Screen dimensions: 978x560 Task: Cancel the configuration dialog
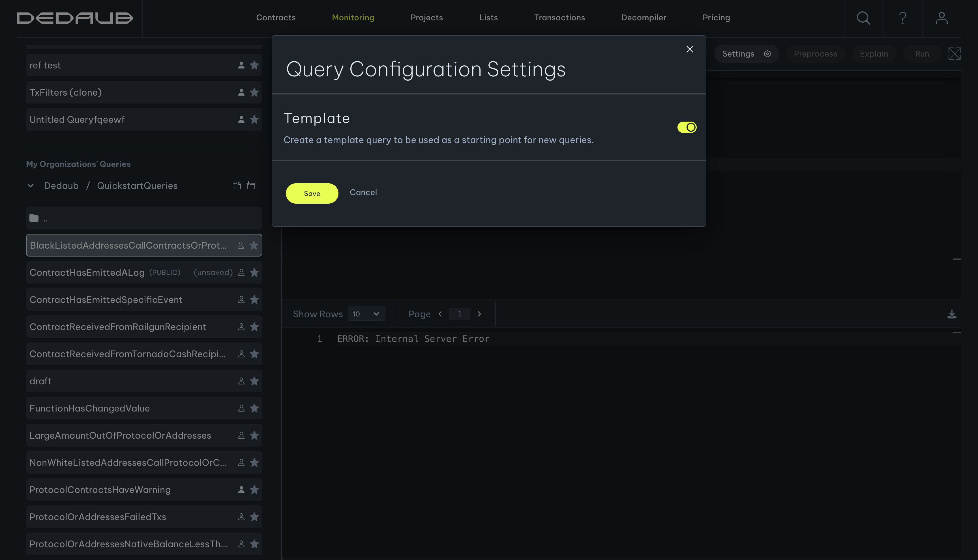[x=363, y=192]
